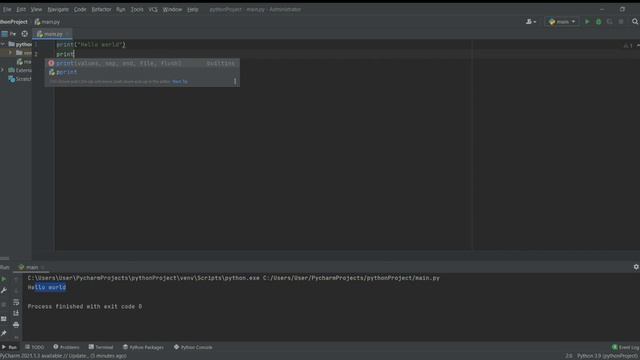Image resolution: width=640 pixels, height=360 pixels.
Task: Click the print icon in the Run console
Action: click(16, 324)
